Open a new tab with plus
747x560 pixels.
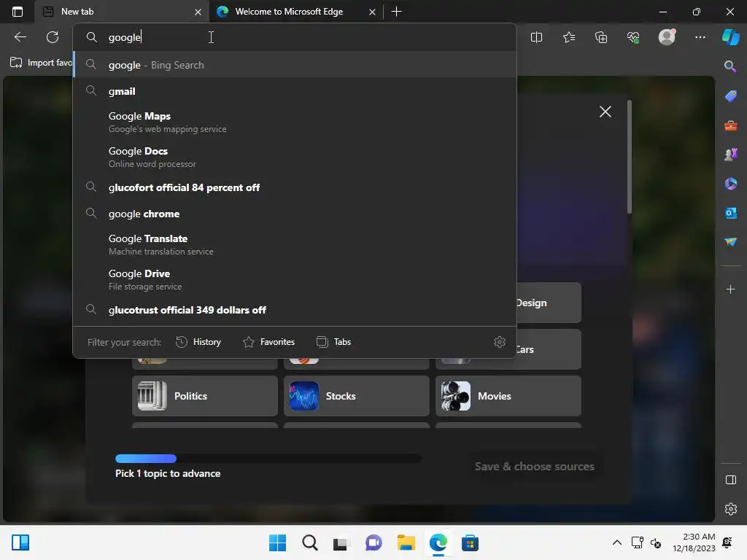point(396,12)
